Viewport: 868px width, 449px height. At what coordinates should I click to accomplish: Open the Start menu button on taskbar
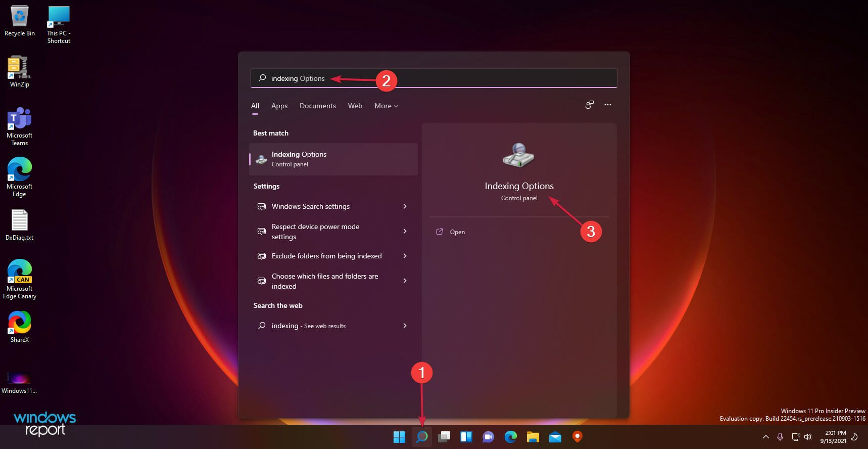(399, 437)
